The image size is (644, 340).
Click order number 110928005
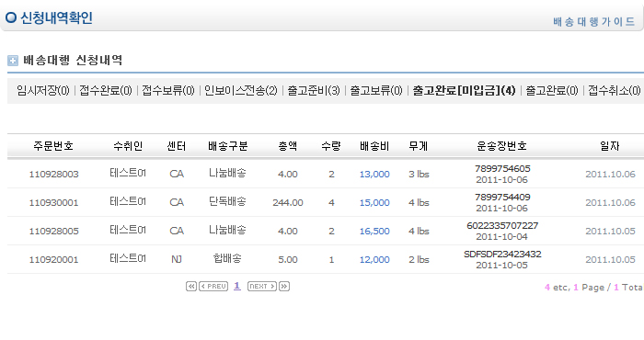point(53,232)
